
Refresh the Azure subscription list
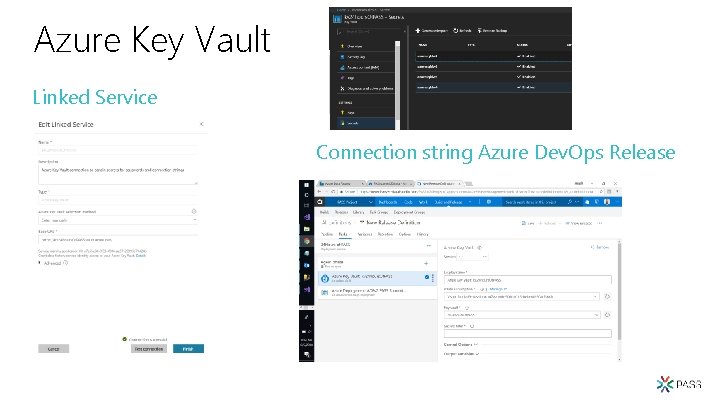[607, 297]
